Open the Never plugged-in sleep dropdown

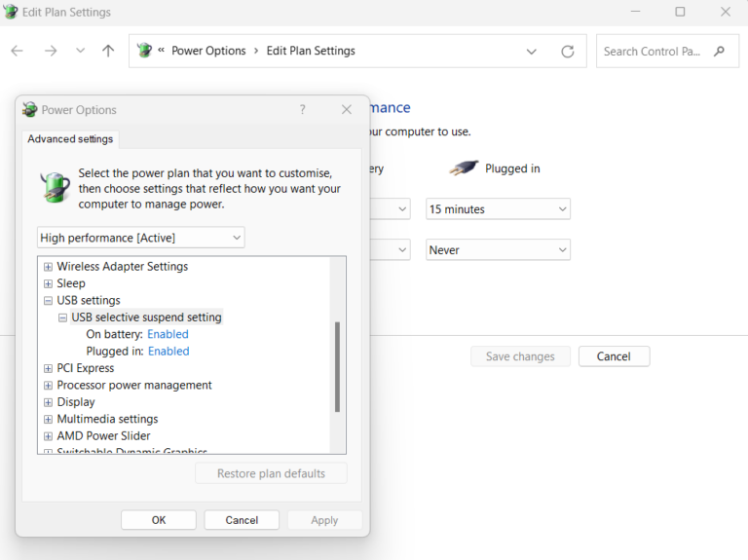point(498,250)
